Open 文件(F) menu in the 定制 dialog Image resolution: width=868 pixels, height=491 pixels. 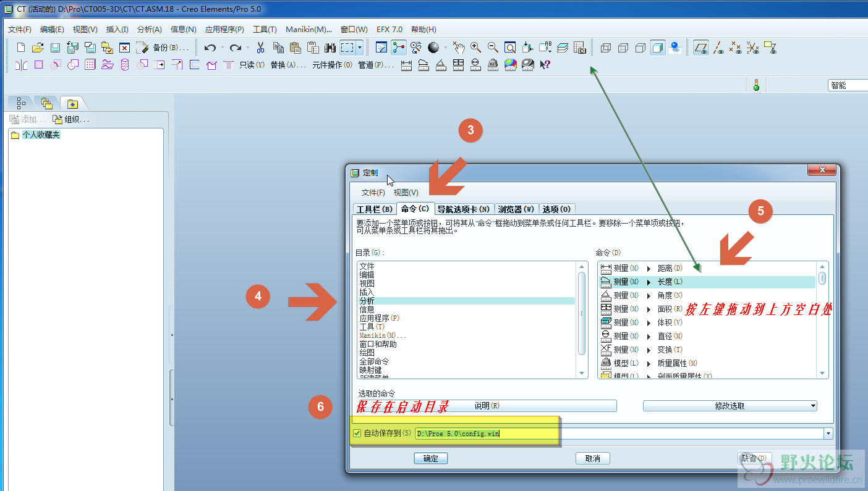pyautogui.click(x=373, y=193)
